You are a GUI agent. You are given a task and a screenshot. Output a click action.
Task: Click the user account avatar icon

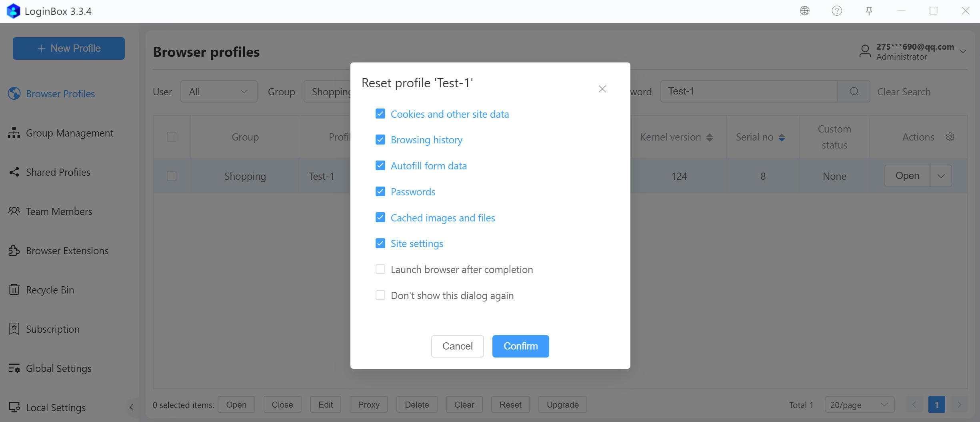point(864,51)
